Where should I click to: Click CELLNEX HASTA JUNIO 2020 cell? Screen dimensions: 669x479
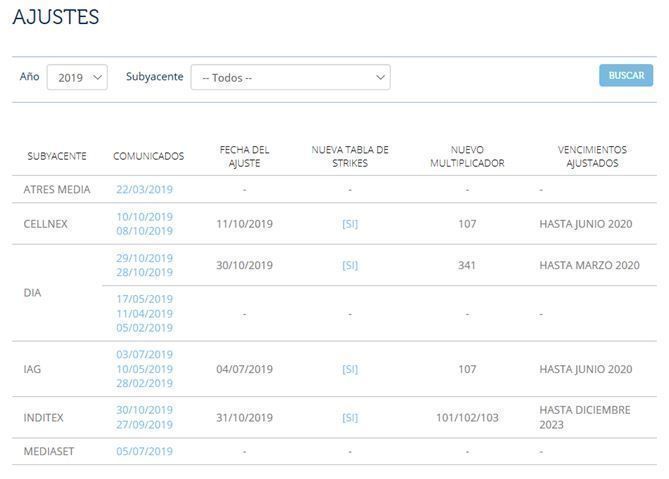pos(586,224)
